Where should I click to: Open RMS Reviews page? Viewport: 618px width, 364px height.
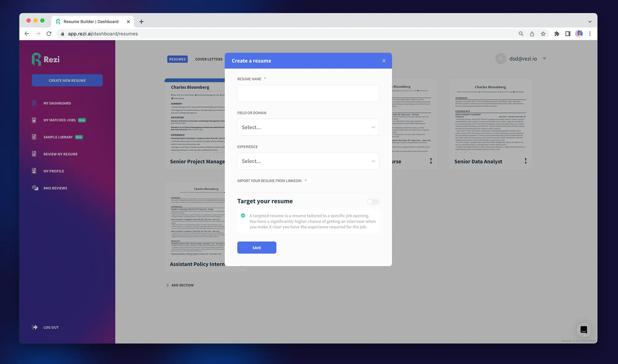tap(55, 188)
